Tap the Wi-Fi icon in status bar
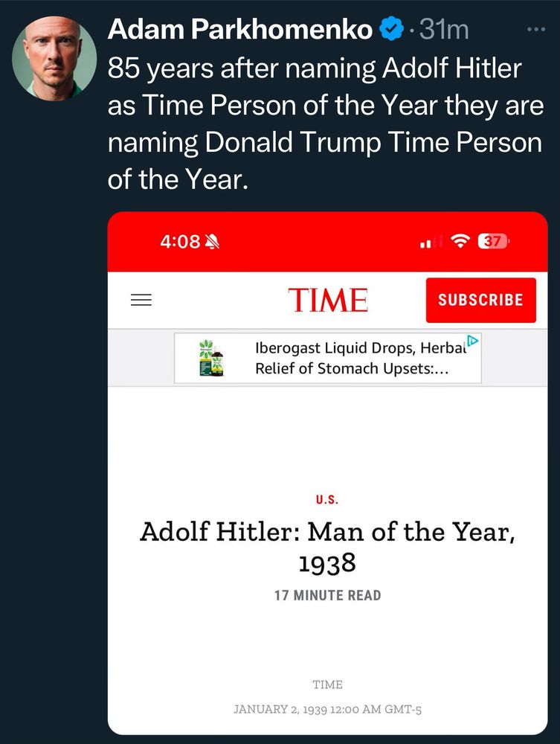 tap(461, 242)
